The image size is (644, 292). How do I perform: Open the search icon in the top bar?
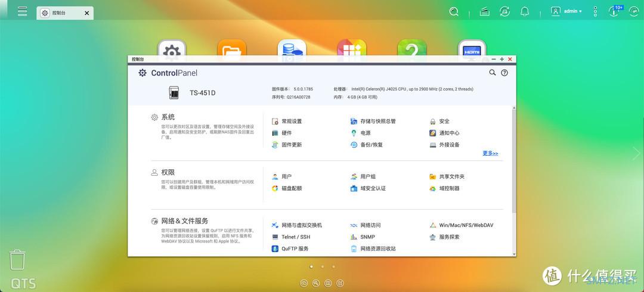pos(453,11)
